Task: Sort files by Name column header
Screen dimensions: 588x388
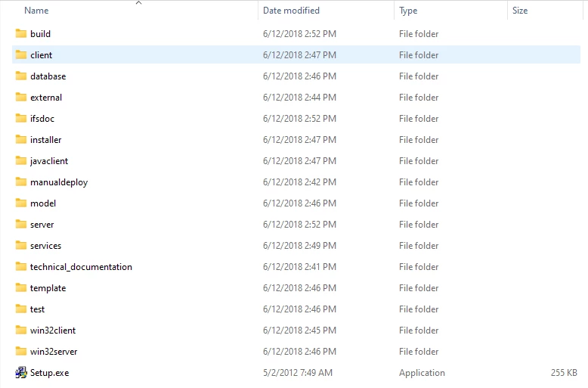Action: click(x=36, y=11)
